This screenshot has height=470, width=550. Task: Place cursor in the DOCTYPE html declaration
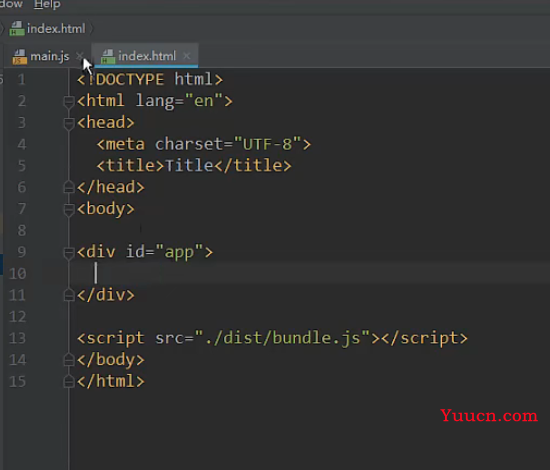point(150,80)
